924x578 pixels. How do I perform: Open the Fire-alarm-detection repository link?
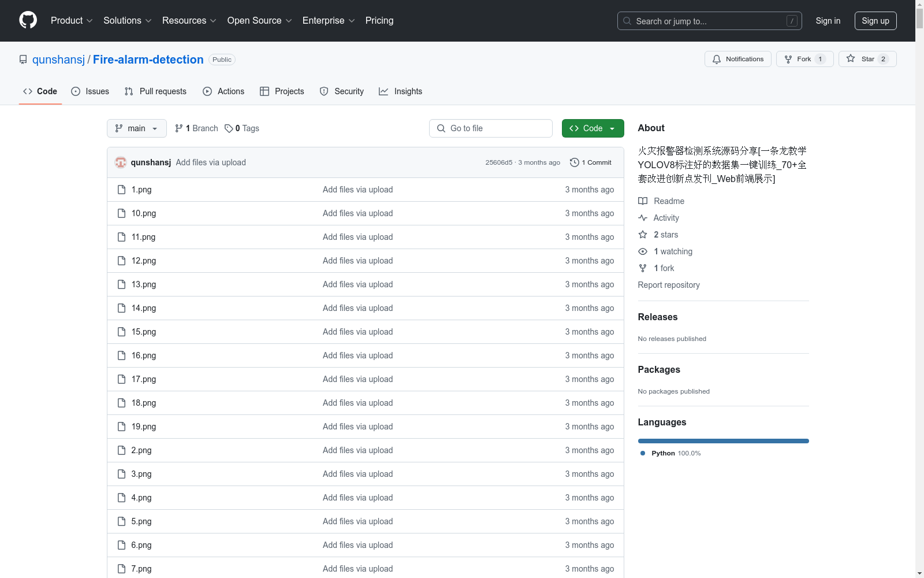pos(148,60)
